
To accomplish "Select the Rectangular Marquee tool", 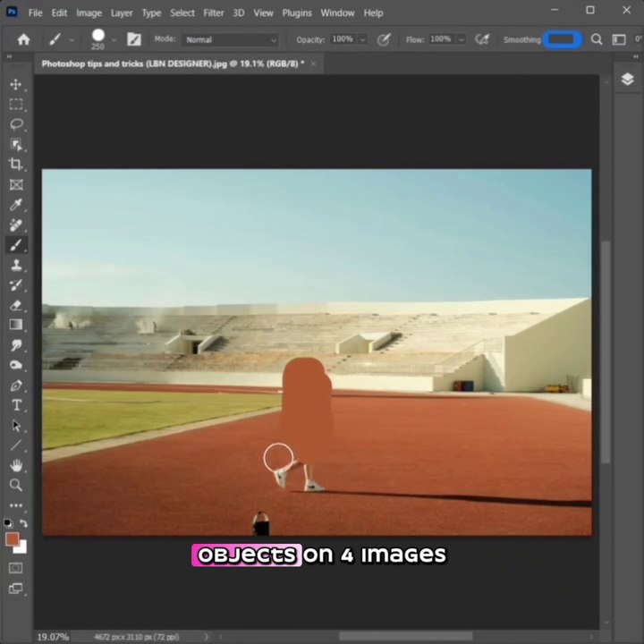I will coord(15,105).
